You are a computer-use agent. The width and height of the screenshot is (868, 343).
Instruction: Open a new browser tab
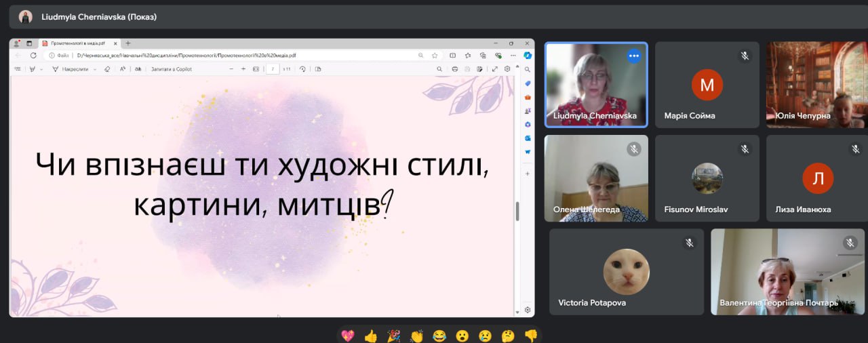[x=128, y=43]
